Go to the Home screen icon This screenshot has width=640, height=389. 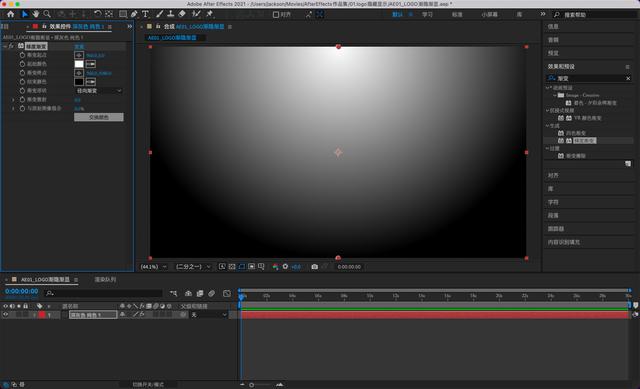(x=11, y=14)
